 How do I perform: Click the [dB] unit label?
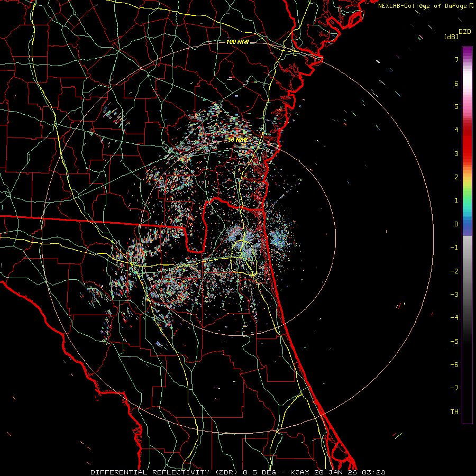[451, 37]
